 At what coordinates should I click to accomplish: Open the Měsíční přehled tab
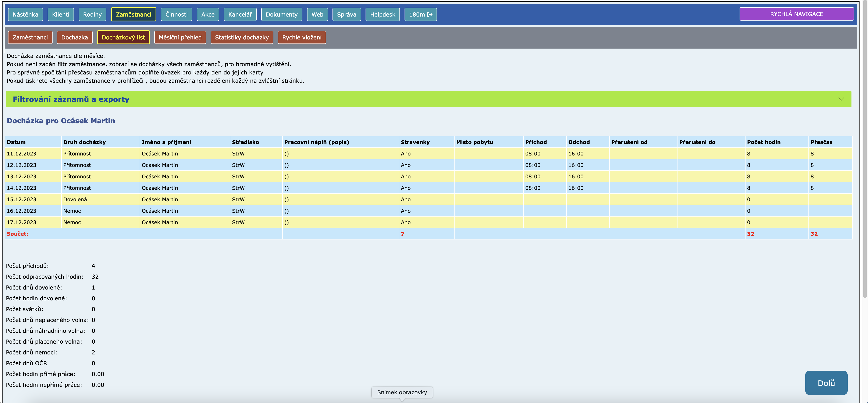coord(180,37)
